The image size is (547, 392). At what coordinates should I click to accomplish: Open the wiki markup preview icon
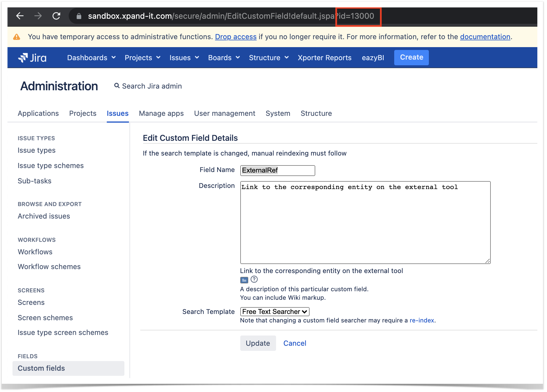244,280
